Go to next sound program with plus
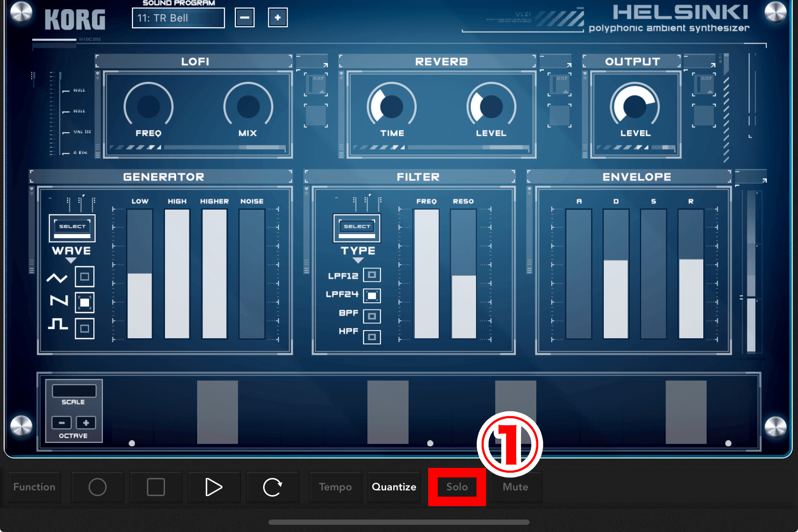Image resolution: width=798 pixels, height=532 pixels. click(277, 18)
